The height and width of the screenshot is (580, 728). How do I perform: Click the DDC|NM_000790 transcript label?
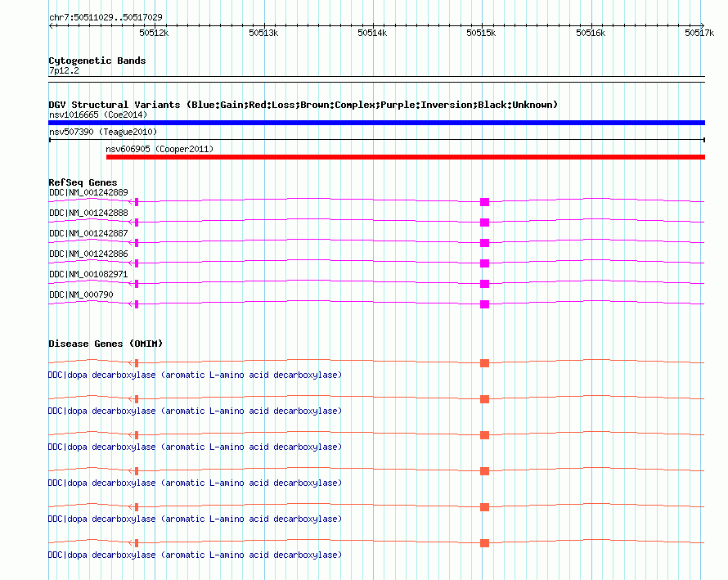81,294
